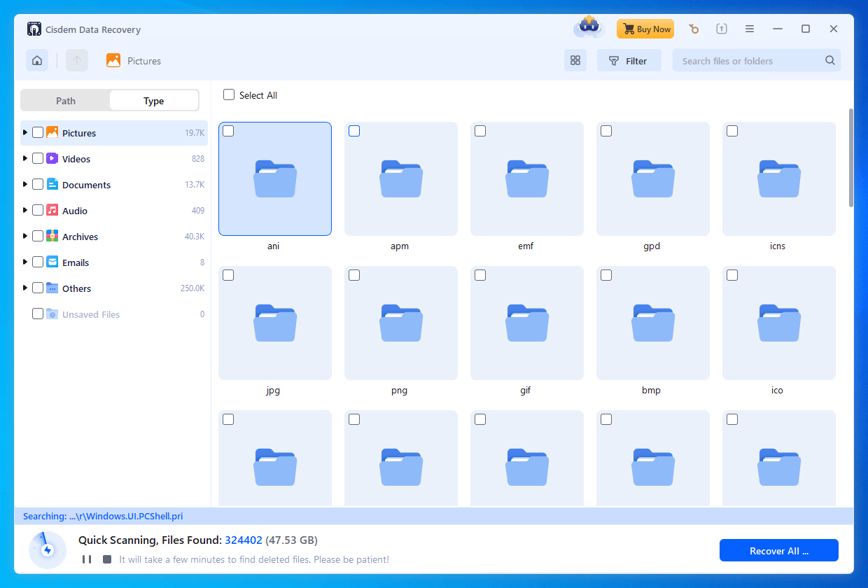Open the home screen icon
Viewport: 868px width, 588px height.
pyautogui.click(x=36, y=60)
